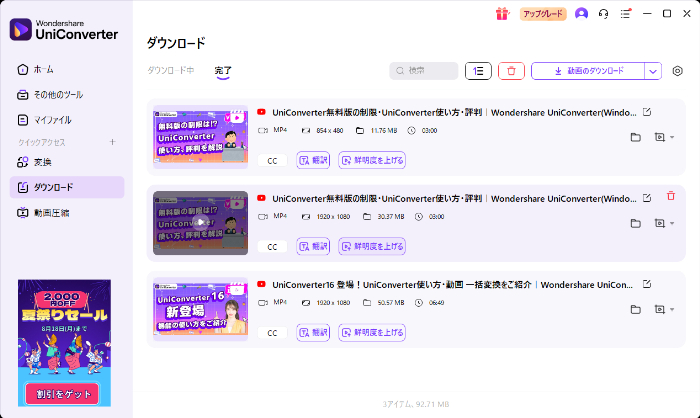The width and height of the screenshot is (700, 418).
Task: Click the red delete-all trash button
Action: pyautogui.click(x=511, y=71)
